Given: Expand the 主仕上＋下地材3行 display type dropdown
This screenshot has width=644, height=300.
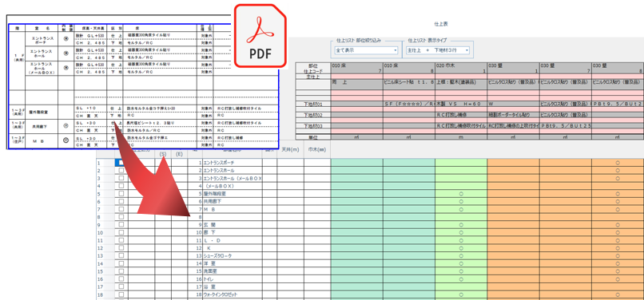Looking at the screenshot, I should tap(438, 50).
